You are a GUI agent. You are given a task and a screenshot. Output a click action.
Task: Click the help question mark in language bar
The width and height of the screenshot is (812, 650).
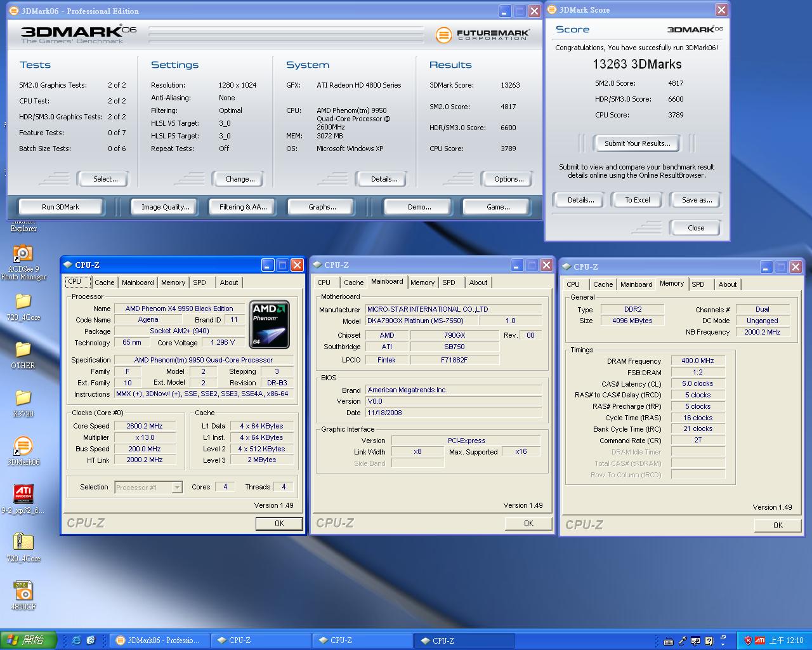pos(709,641)
